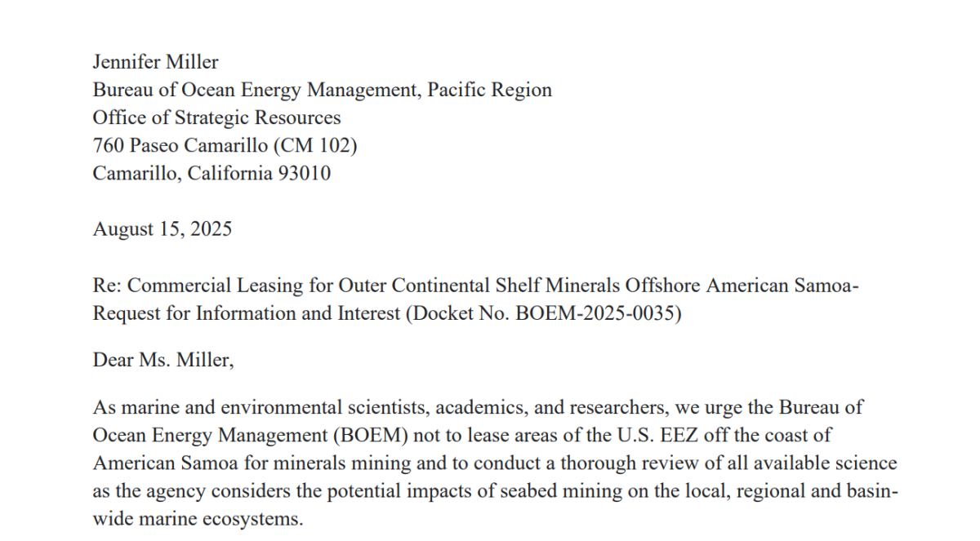This screenshot has height=541, width=980.
Task: Click 'Camarillo, California 93010' line
Action: 212,173
